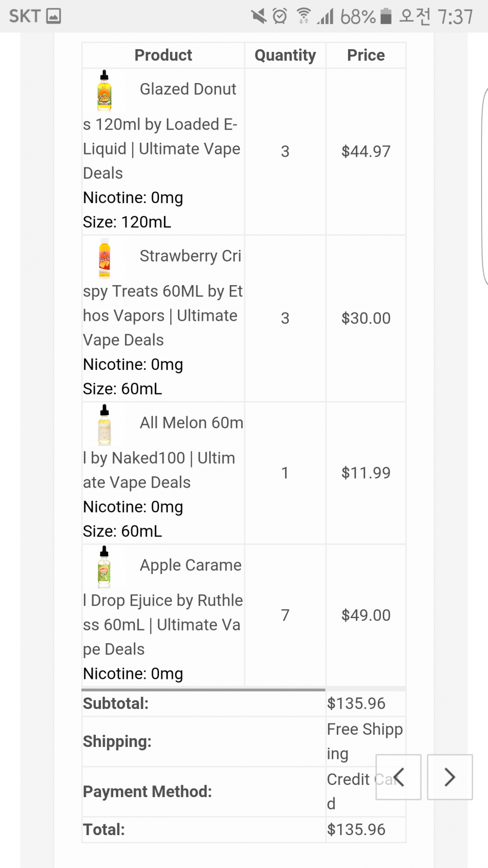This screenshot has width=488, height=868.
Task: Tap the Product column header
Action: click(x=163, y=55)
